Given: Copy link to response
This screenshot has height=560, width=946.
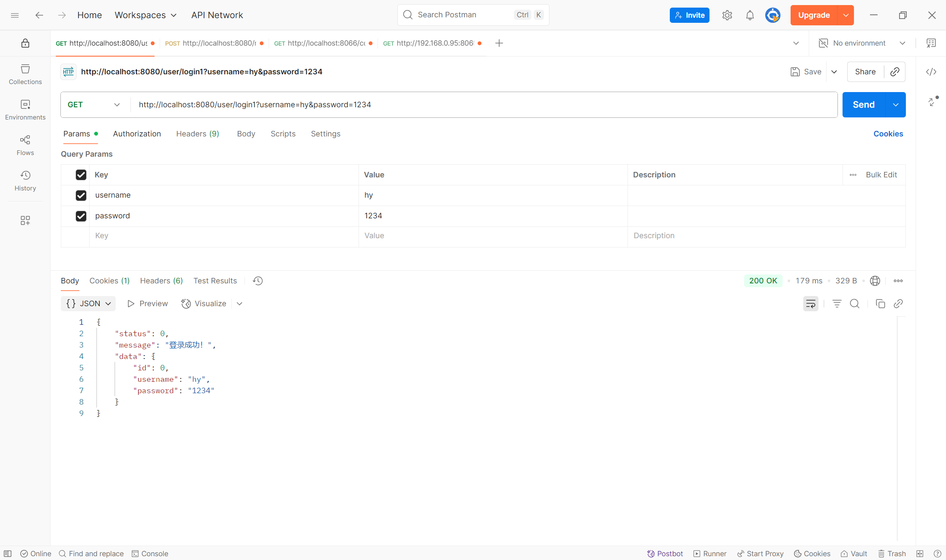Looking at the screenshot, I should [x=898, y=304].
